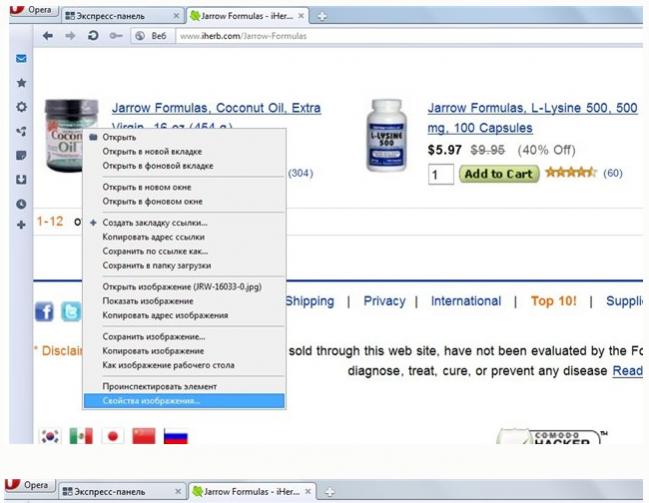Image resolution: width=649 pixels, height=503 pixels.
Task: Close the Экспресс-панель tab in upper window
Action: coord(176,16)
